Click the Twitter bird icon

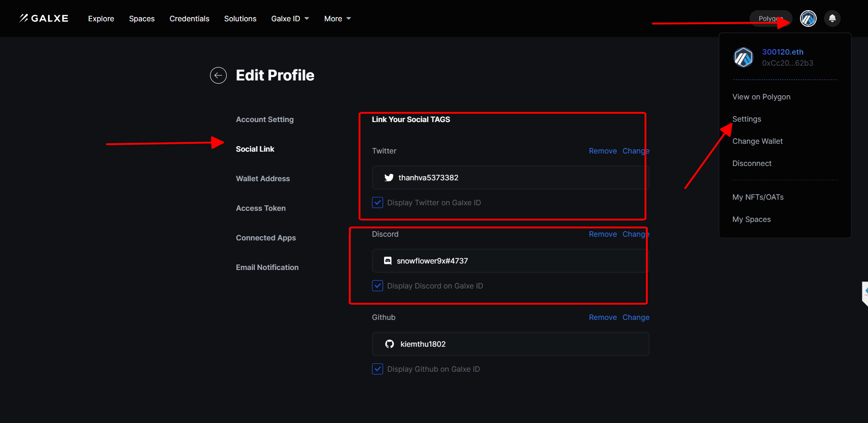tap(389, 178)
